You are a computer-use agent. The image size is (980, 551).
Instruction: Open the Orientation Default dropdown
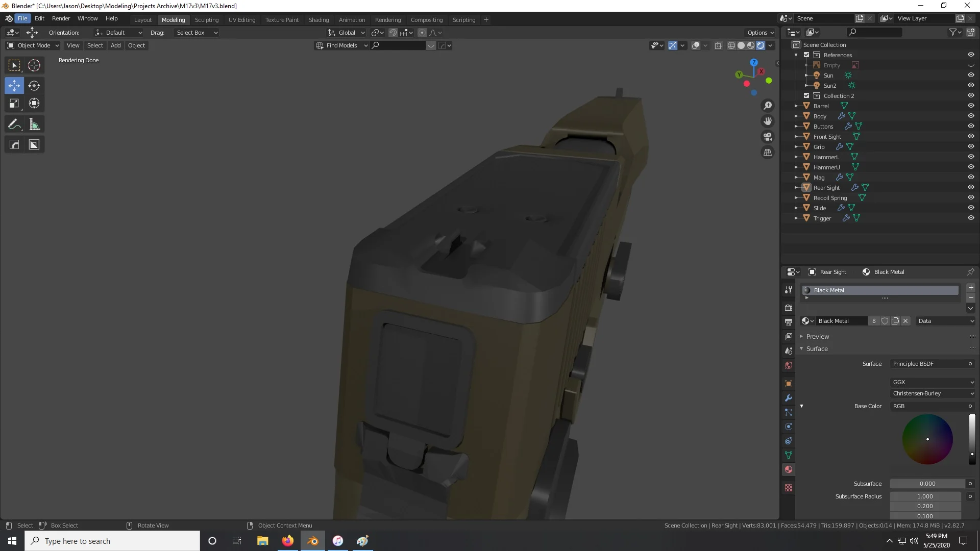118,33
